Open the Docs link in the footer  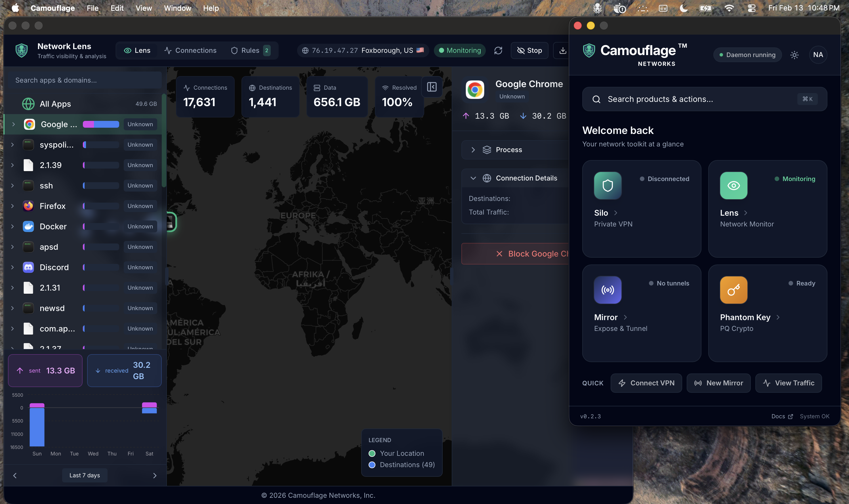[782, 416]
